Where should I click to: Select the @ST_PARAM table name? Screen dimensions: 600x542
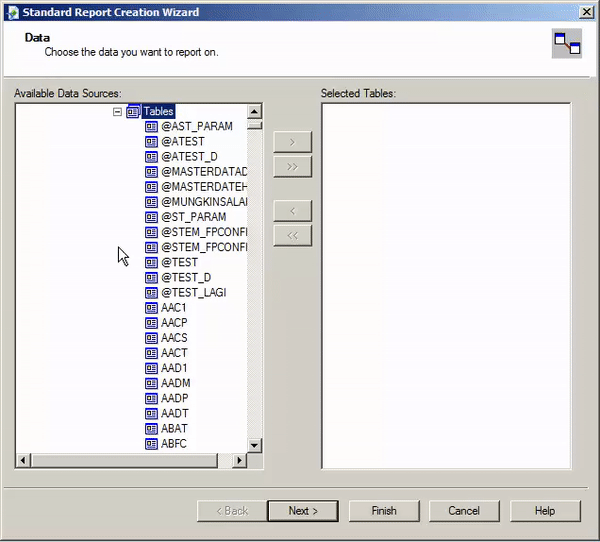(x=194, y=217)
